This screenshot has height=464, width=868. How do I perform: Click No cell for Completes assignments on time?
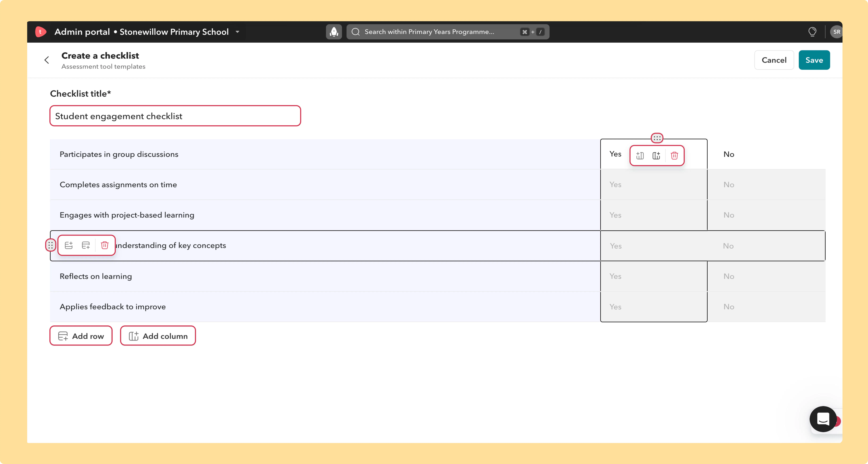(x=766, y=184)
